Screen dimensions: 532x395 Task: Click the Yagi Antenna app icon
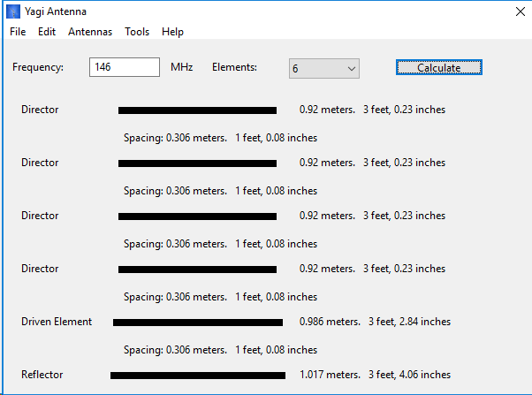(x=13, y=11)
